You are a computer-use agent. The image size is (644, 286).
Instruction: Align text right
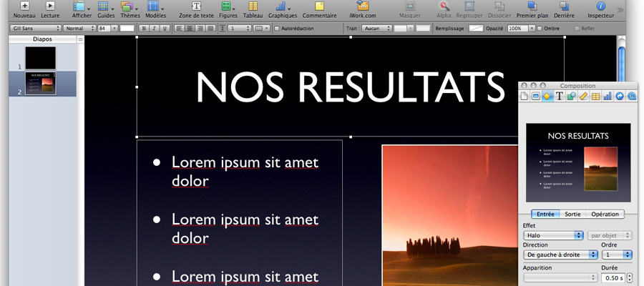[x=200, y=29]
